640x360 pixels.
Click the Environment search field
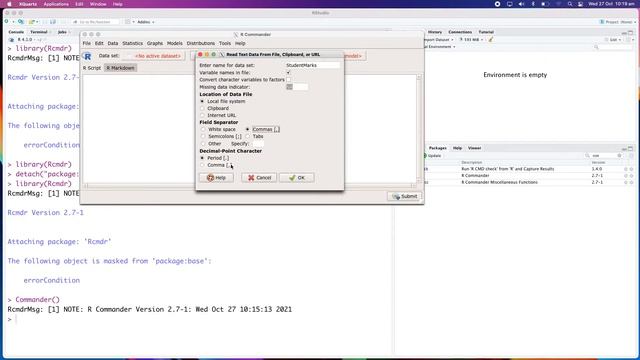pos(614,47)
